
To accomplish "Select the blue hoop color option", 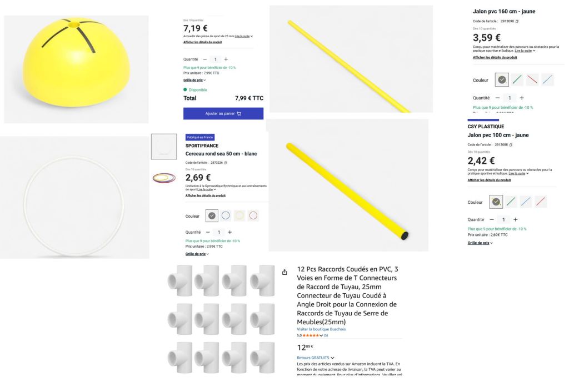I will [x=226, y=215].
